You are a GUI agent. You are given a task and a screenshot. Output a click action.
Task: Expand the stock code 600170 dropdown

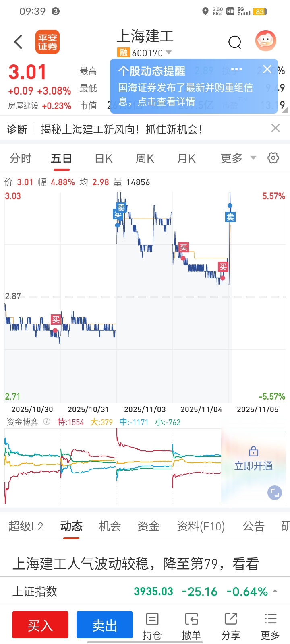click(169, 53)
